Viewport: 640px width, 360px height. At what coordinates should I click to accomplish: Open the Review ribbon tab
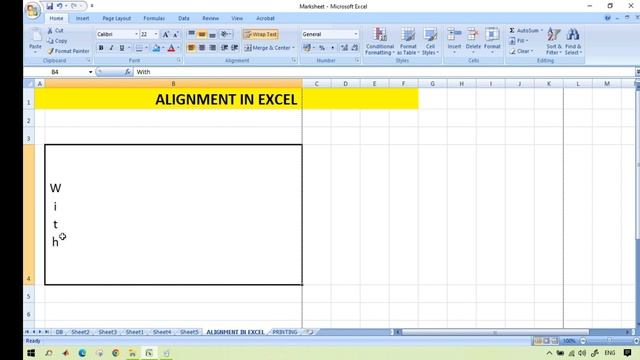point(210,18)
